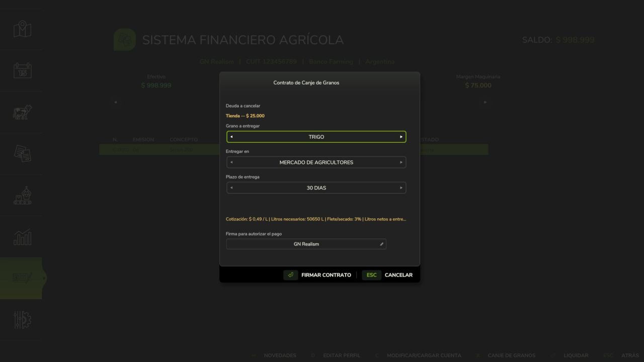Image resolution: width=644 pixels, height=362 pixels.
Task: Decrease delivery term left of 30 DIAS
Action: point(231,188)
